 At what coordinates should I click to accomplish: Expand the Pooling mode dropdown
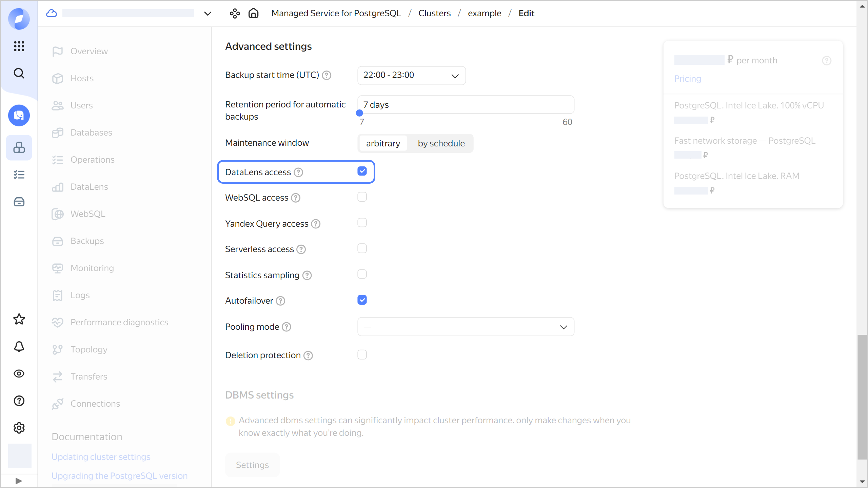466,327
